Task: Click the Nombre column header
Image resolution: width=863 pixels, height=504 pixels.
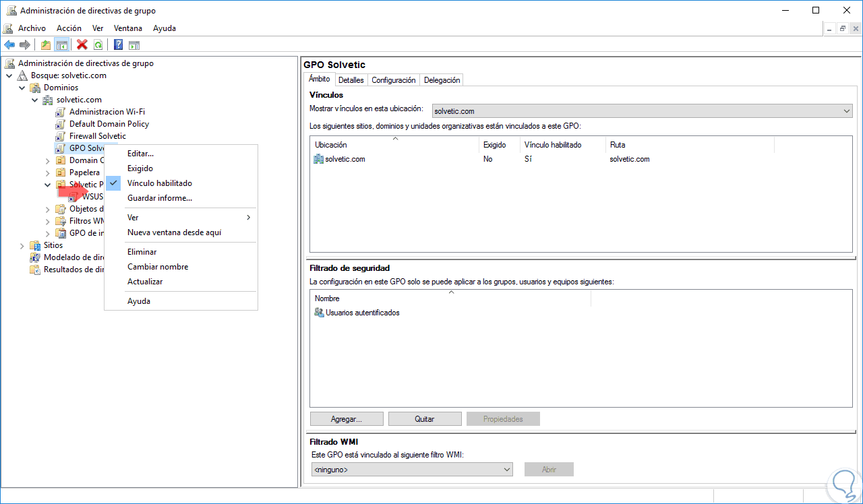Action: [450, 298]
